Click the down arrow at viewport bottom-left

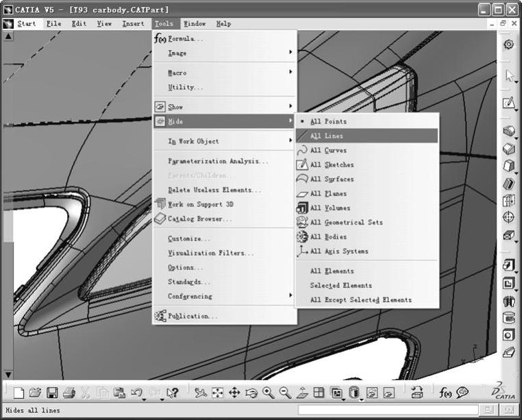8,375
